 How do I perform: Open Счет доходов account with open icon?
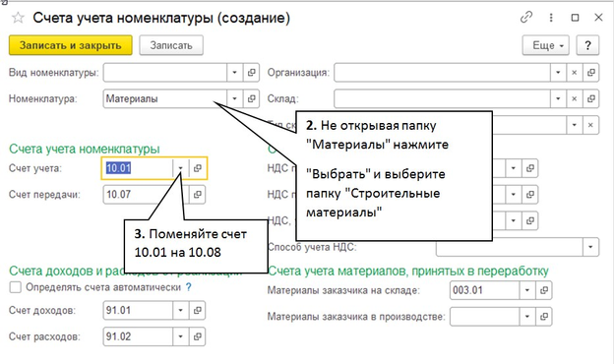point(198,310)
